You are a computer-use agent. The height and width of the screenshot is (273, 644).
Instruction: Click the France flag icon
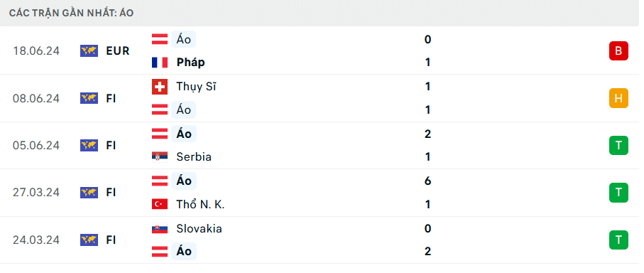pos(159,63)
